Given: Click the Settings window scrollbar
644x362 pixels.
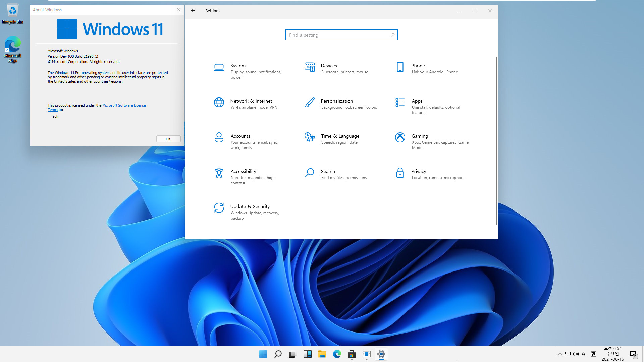Looking at the screenshot, I should [496, 141].
